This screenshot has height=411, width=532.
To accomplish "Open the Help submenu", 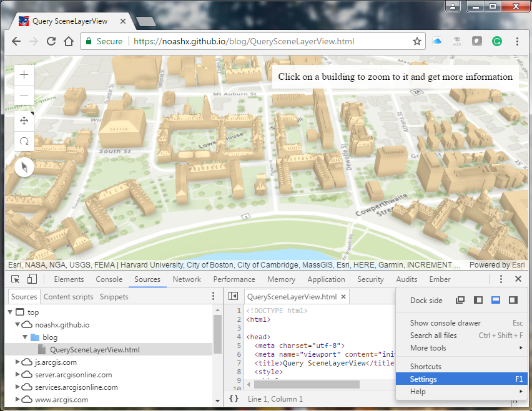I will pos(461,392).
